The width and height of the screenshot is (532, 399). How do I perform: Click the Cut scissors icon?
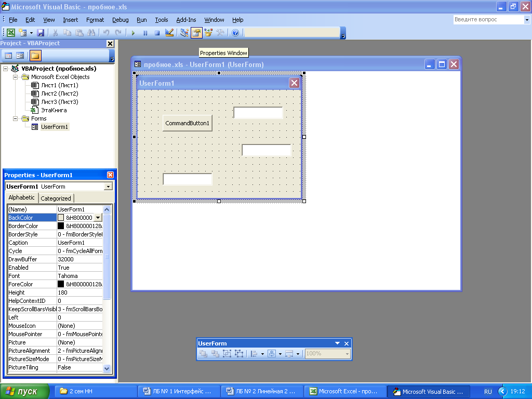(55, 33)
